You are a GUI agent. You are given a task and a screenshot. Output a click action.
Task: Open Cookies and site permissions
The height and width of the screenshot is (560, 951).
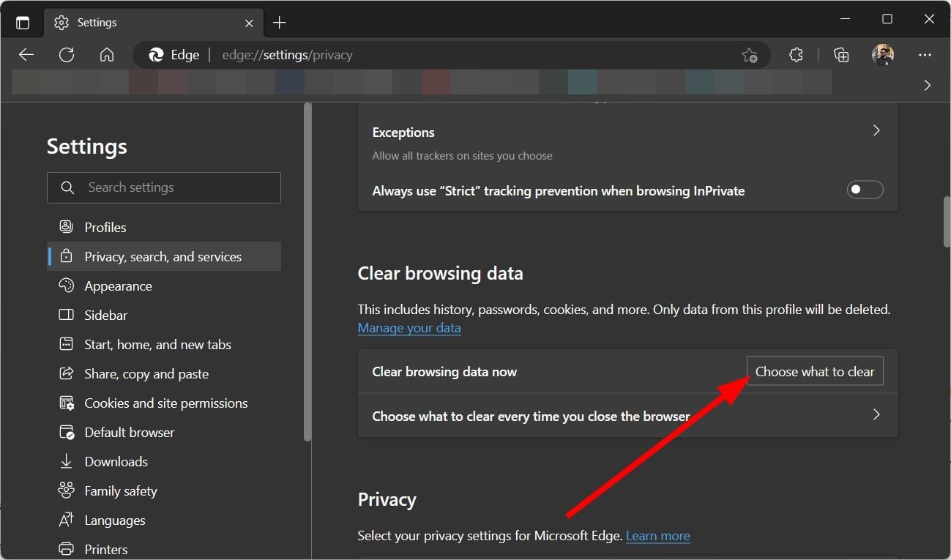(x=164, y=403)
